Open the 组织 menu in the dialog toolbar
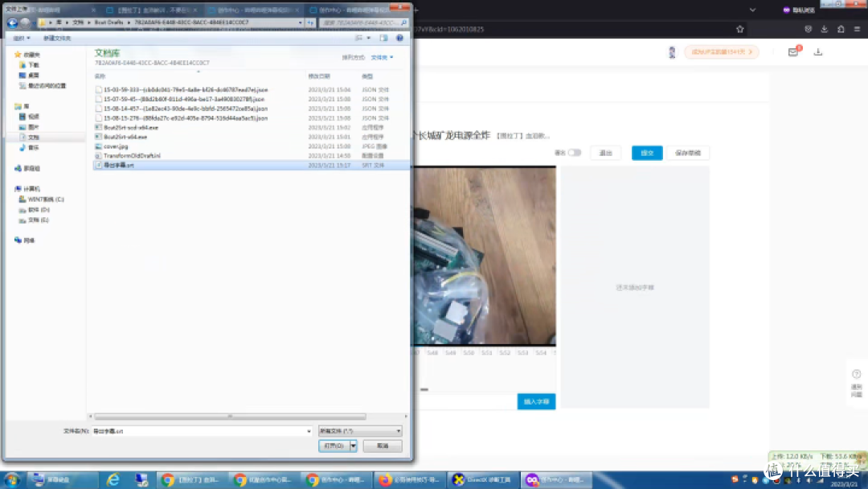The width and height of the screenshot is (868, 489). 22,39
